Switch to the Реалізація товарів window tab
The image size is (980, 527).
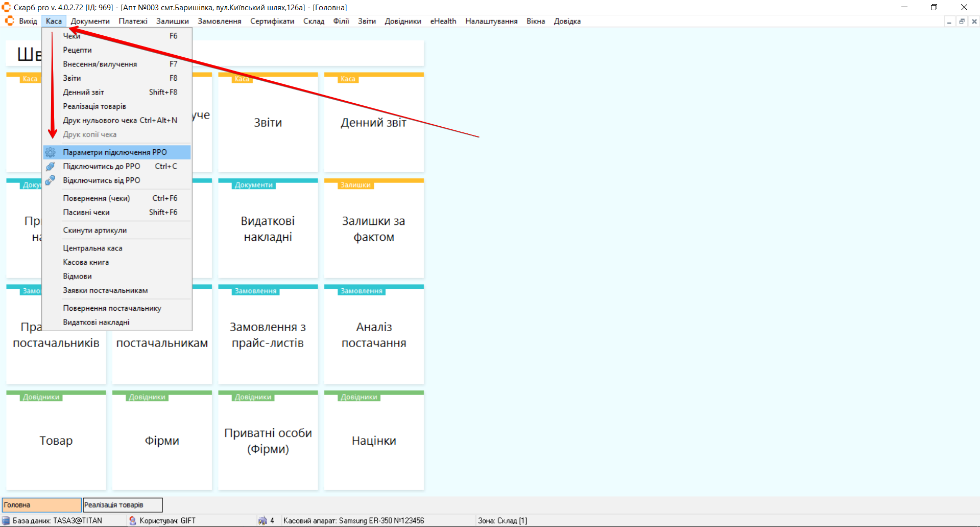point(123,505)
